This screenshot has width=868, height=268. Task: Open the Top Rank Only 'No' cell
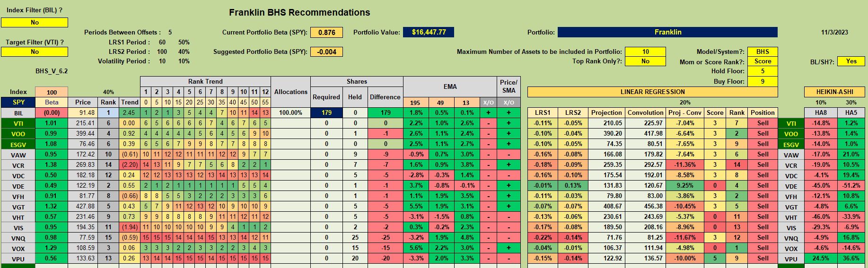pyautogui.click(x=645, y=61)
